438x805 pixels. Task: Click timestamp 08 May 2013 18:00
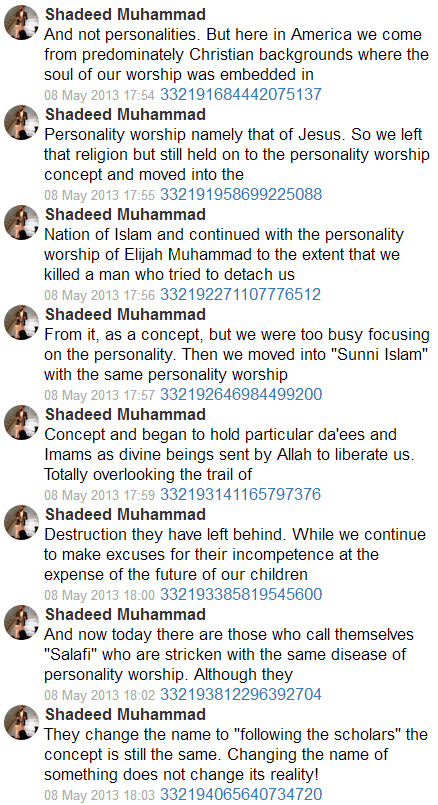click(x=99, y=596)
